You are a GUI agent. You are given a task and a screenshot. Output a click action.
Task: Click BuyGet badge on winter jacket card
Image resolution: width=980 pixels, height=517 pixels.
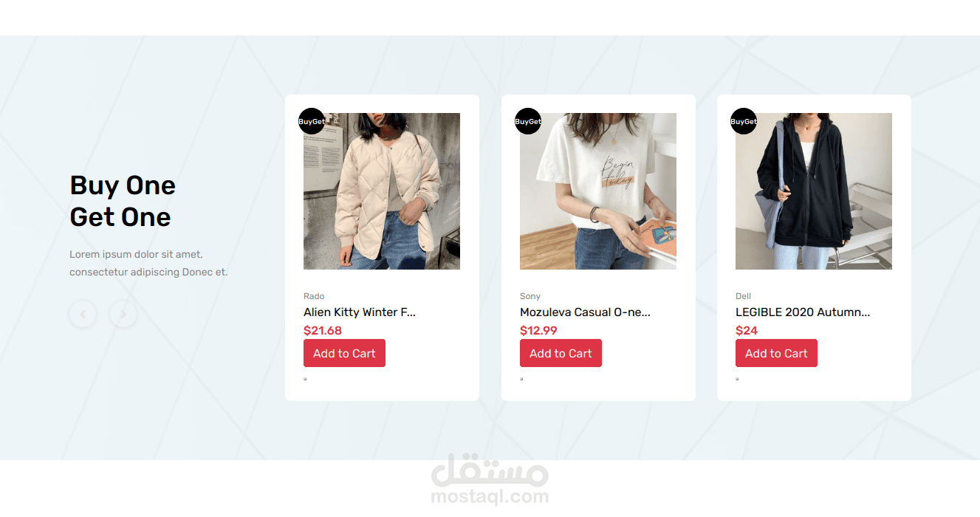312,121
